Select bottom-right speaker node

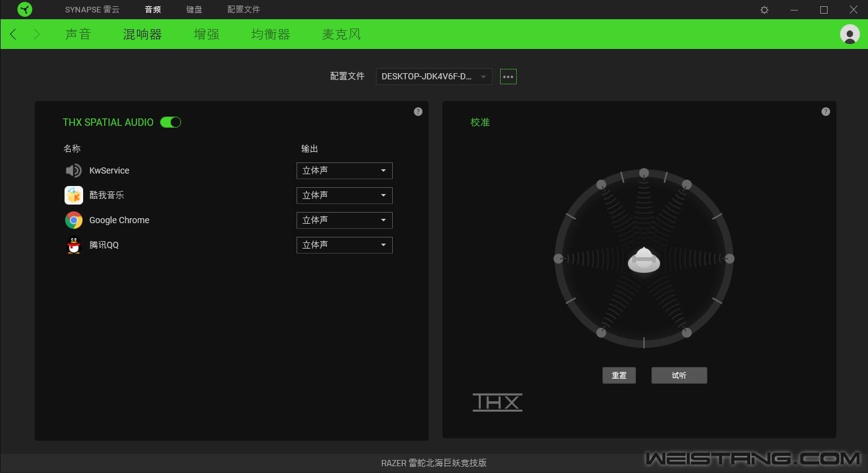[x=687, y=333]
